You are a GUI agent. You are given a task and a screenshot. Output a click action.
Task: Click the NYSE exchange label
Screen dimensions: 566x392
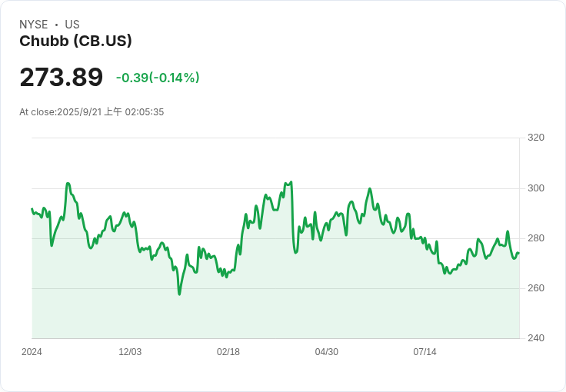[x=34, y=25]
